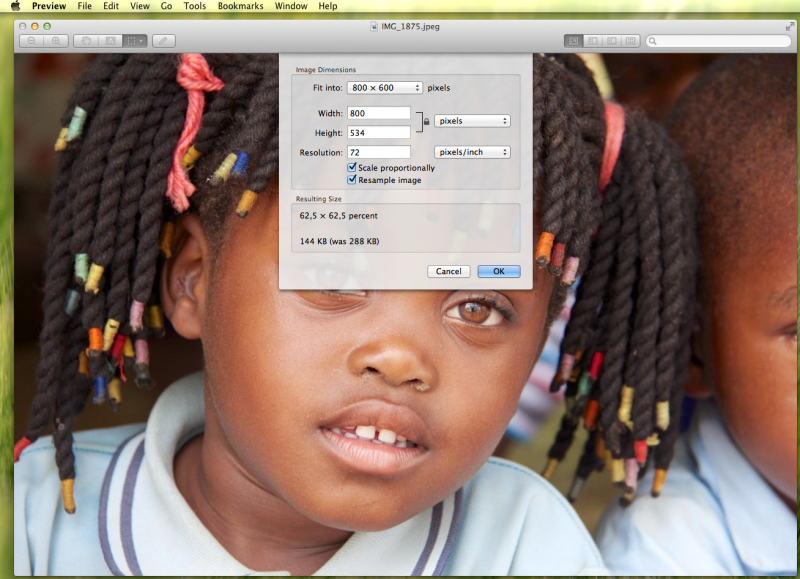
Task: Open the View menu
Action: coord(140,6)
